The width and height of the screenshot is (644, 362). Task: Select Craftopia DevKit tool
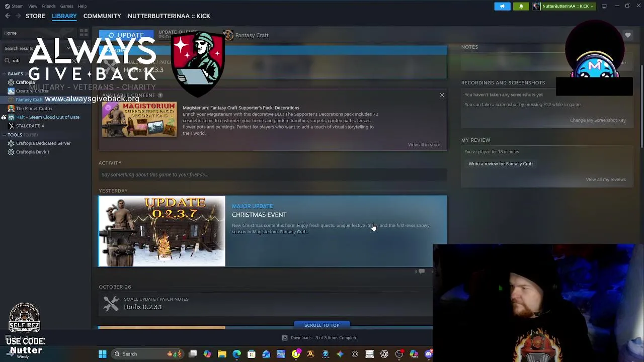pyautogui.click(x=33, y=152)
